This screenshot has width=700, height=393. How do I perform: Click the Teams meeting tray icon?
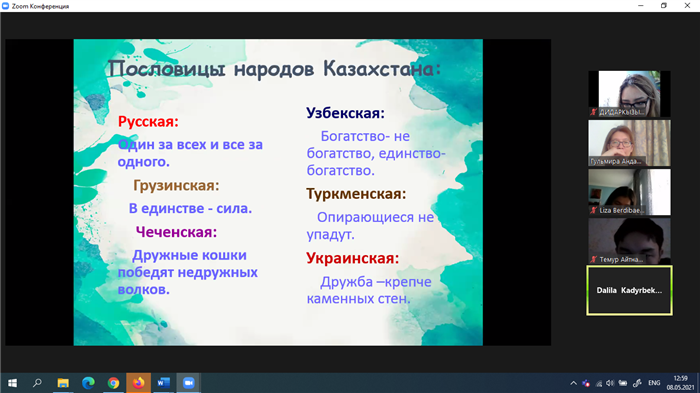tap(586, 383)
